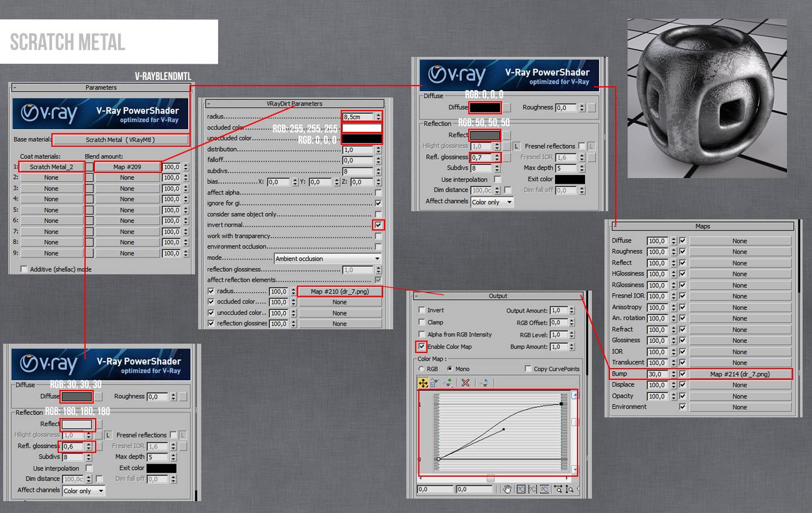812x513 pixels.
Task: Pick the white occluded color swatch
Action: click(x=361, y=128)
